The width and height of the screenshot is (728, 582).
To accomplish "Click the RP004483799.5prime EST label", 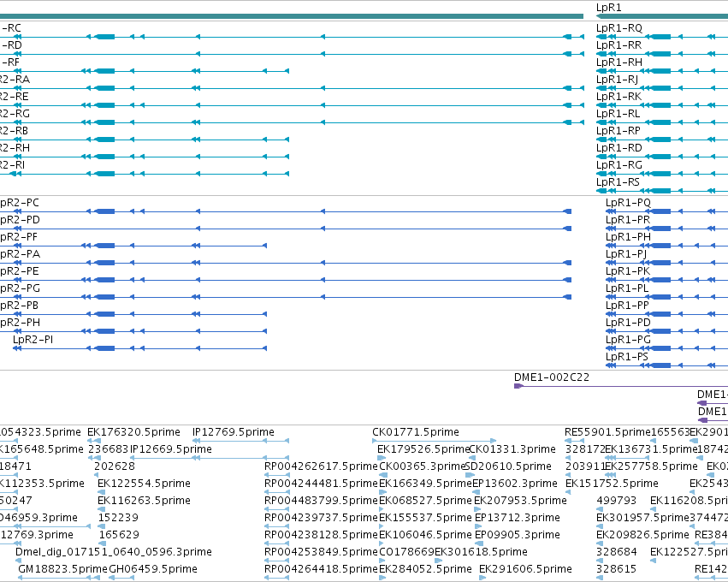I will click(321, 502).
